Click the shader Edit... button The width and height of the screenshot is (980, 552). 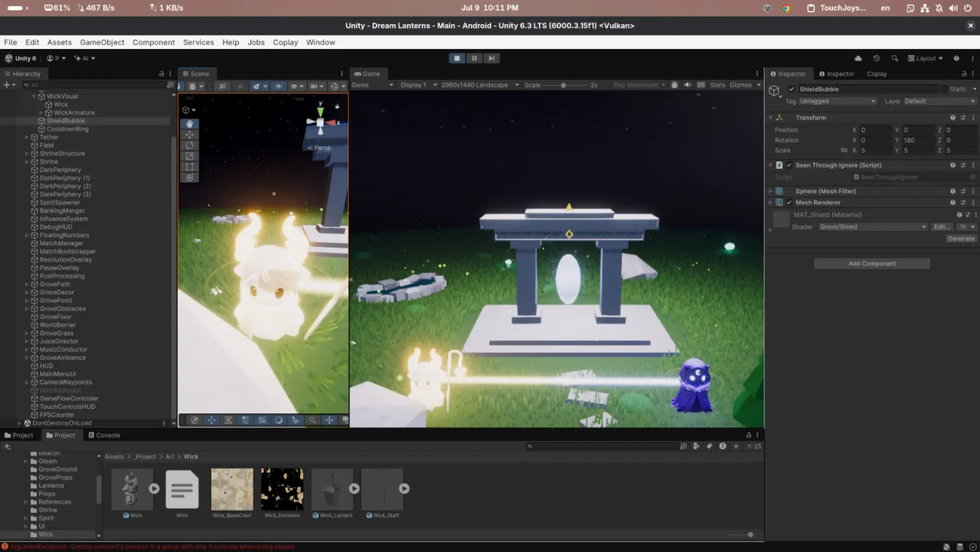[x=941, y=227]
